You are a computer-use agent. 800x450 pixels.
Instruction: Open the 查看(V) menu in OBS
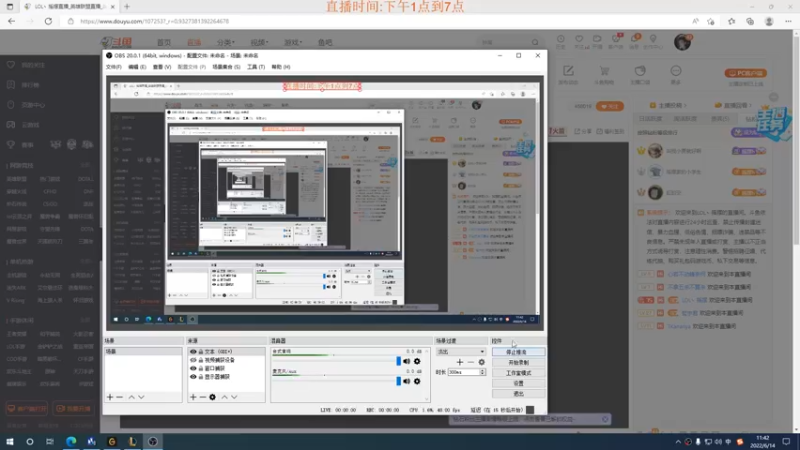(162, 67)
